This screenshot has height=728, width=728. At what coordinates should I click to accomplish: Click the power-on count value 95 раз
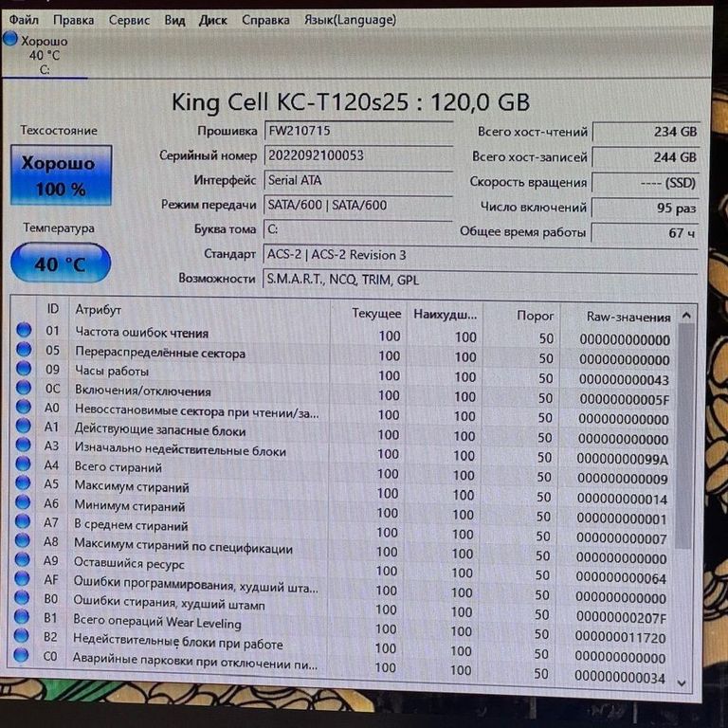645,208
